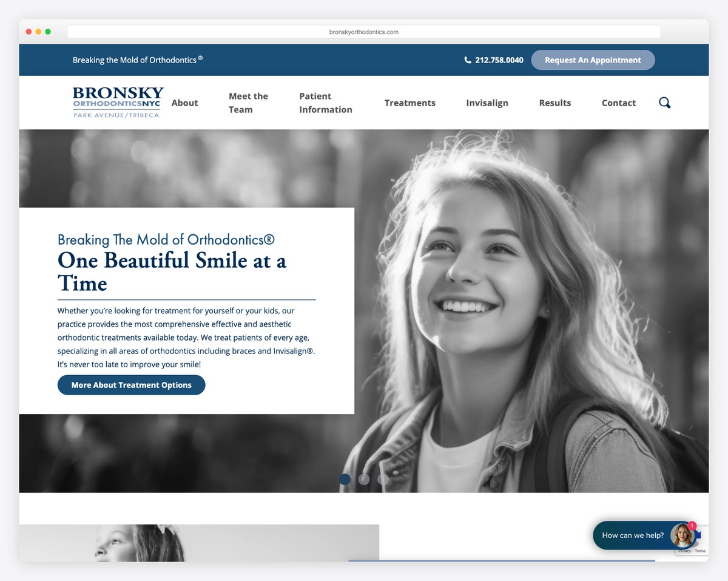Click the reCAPTCHA Privacy-Terms badge
Image resolution: width=728 pixels, height=581 pixels.
pyautogui.click(x=691, y=550)
